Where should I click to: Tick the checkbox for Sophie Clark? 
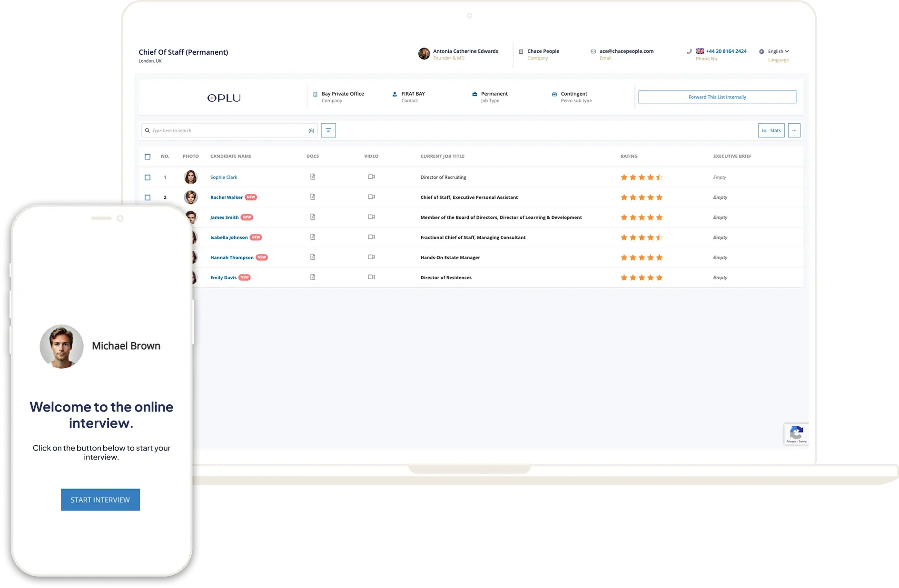click(148, 177)
